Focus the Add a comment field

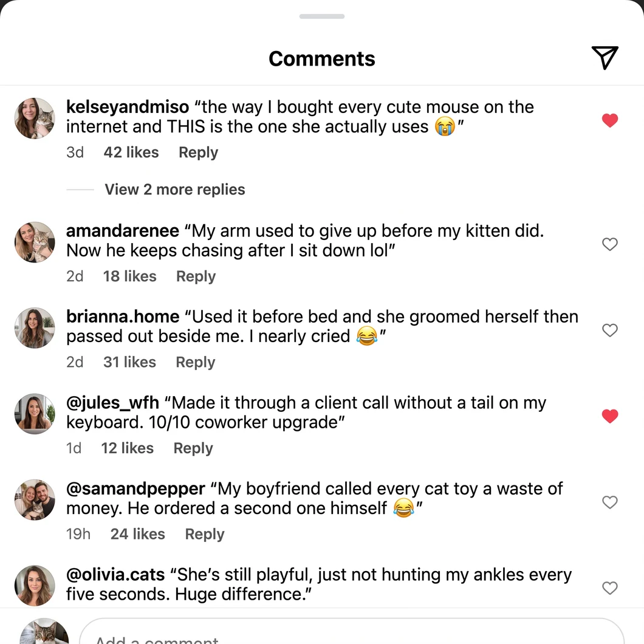pyautogui.click(x=352, y=632)
